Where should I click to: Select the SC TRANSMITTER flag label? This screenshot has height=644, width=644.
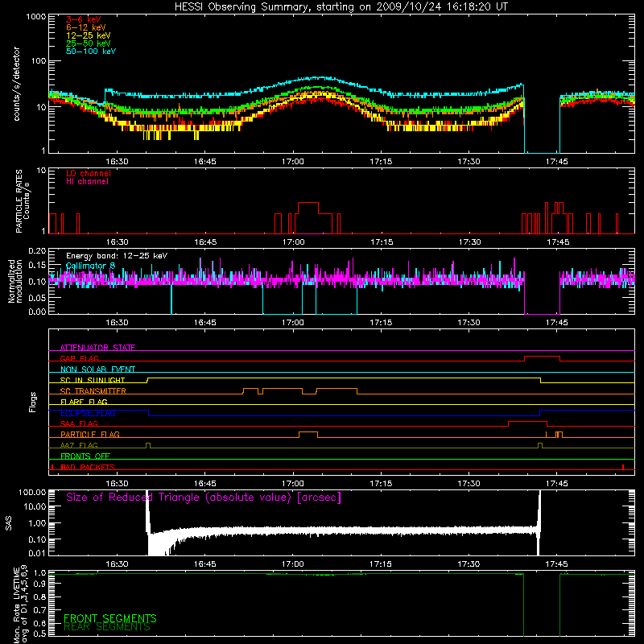(93, 391)
